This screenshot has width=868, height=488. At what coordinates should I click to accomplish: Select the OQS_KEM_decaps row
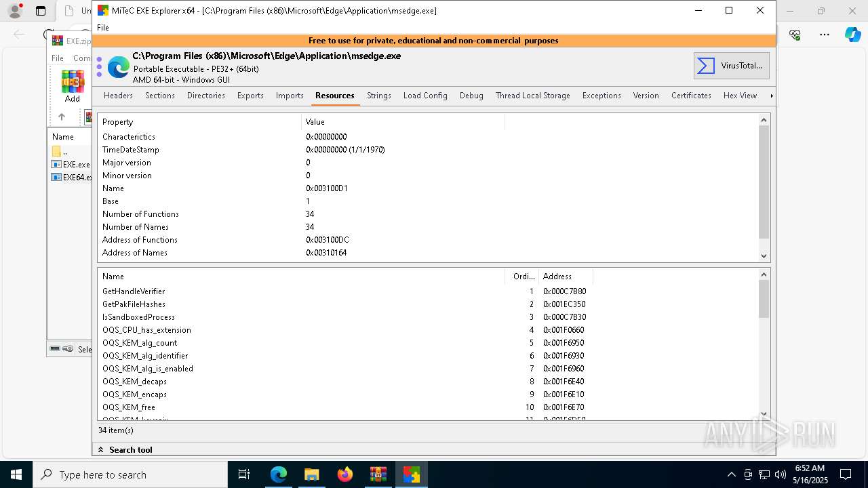(427, 382)
